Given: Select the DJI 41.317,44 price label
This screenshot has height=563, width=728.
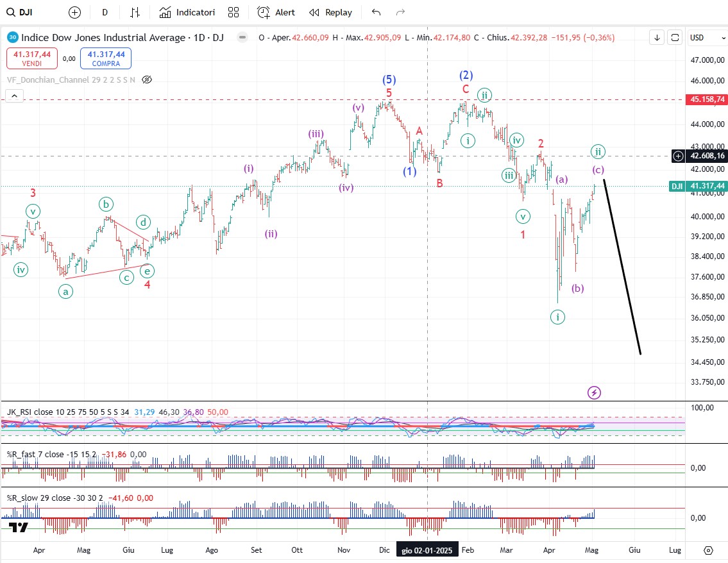Looking at the screenshot, I should point(698,186).
